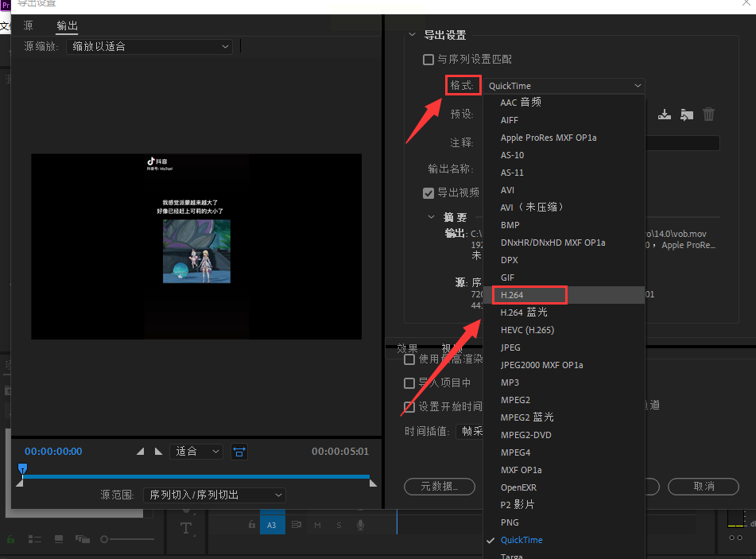Check the 导入项目中 checkbox
756x559 pixels.
click(x=409, y=383)
